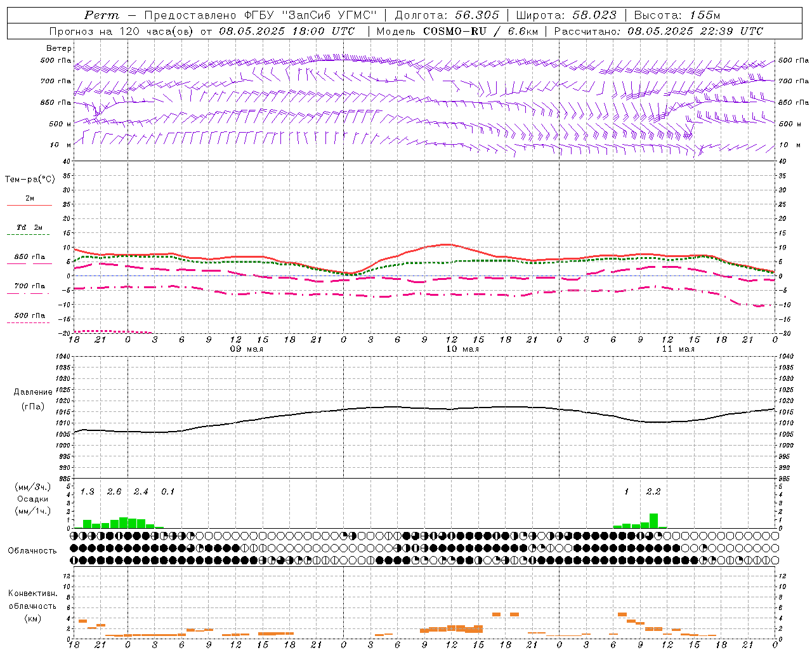
Task: Click the "Тем-ра(°C)" temperature panel label
Action: click(30, 180)
